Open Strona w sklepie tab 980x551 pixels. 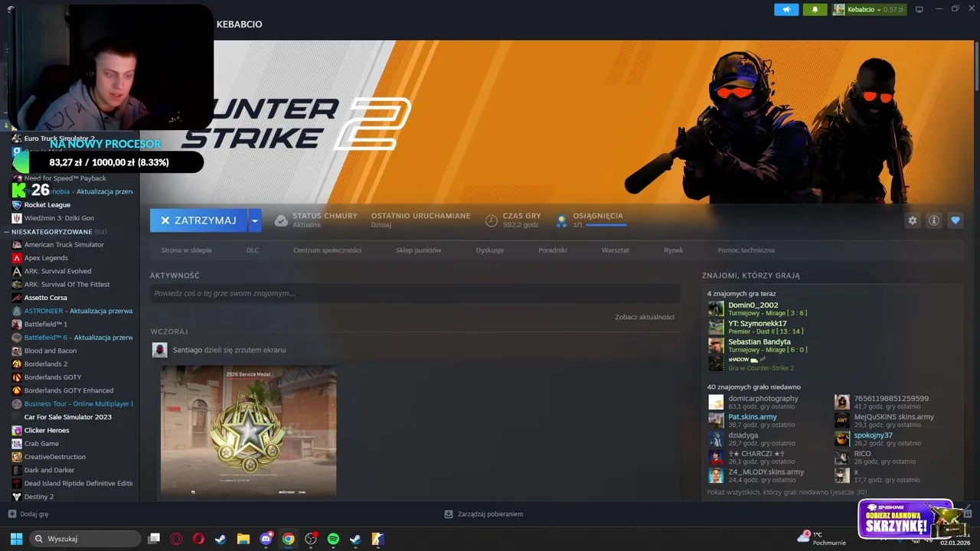point(186,250)
